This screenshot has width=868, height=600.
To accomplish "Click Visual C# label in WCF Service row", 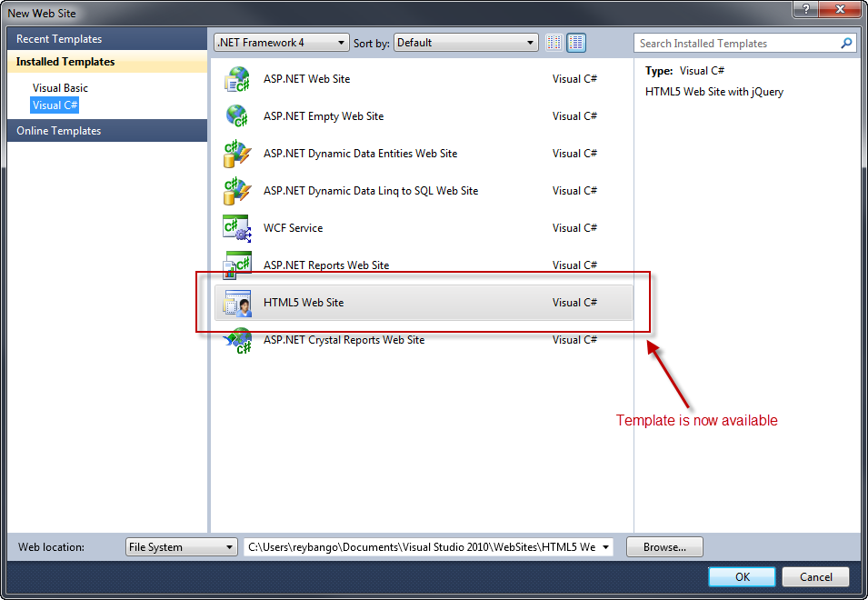I will click(574, 228).
